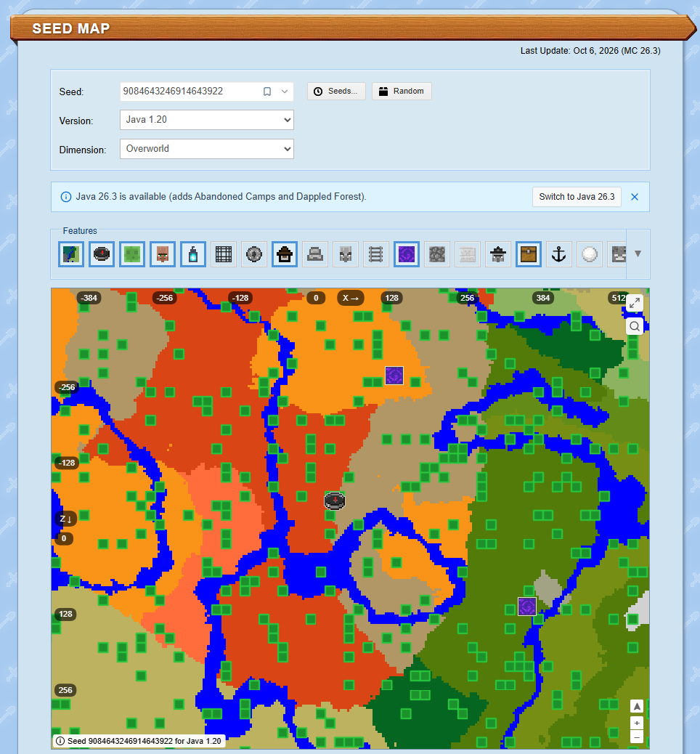The width and height of the screenshot is (700, 754).
Task: Enable the cobblestone block feature icon
Action: click(437, 254)
